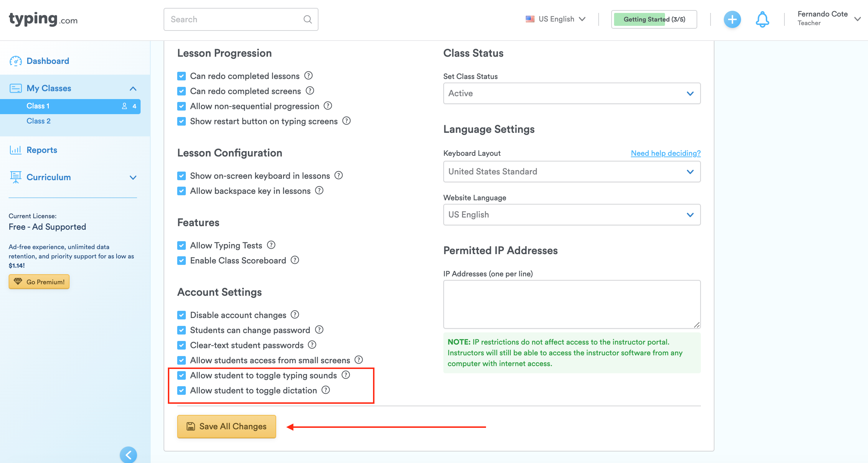Select Class 2 in the sidebar
The height and width of the screenshot is (463, 868).
click(x=38, y=121)
